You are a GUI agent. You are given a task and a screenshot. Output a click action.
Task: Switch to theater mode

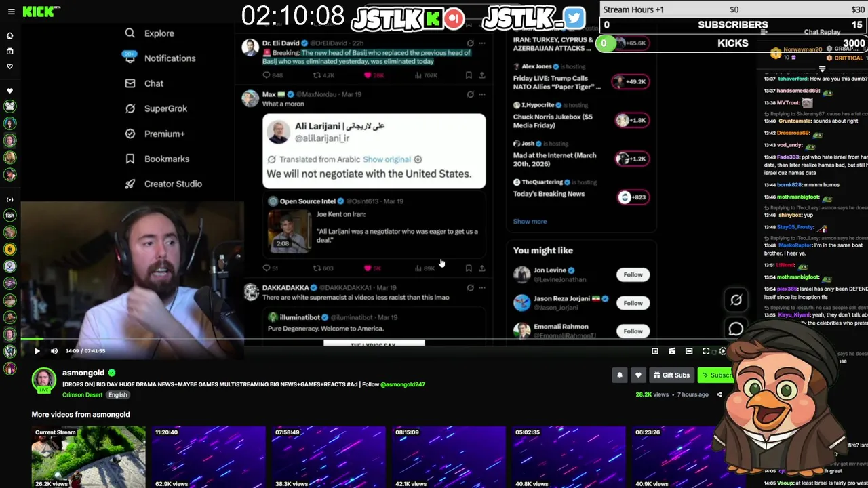click(x=689, y=351)
